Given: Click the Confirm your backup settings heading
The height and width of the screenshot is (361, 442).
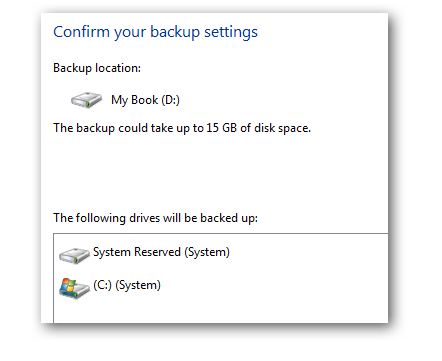Looking at the screenshot, I should pyautogui.click(x=155, y=32).
